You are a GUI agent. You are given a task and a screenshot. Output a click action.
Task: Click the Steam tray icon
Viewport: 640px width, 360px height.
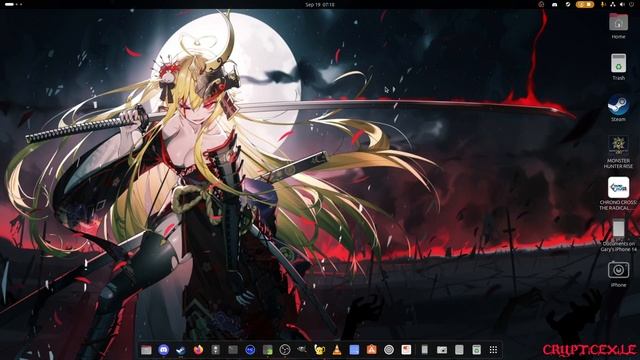pos(567,4)
